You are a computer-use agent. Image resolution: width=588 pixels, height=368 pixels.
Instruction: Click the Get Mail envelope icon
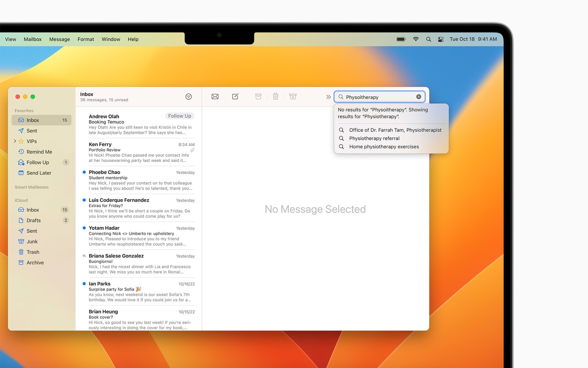pyautogui.click(x=215, y=96)
